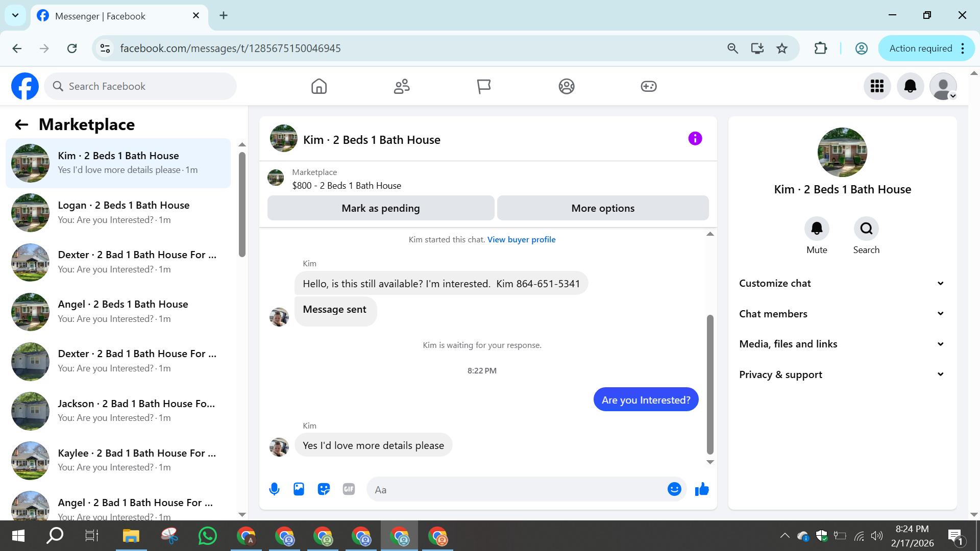980x551 pixels.
Task: Open the Facebook Gaming tab icon
Action: tap(648, 86)
